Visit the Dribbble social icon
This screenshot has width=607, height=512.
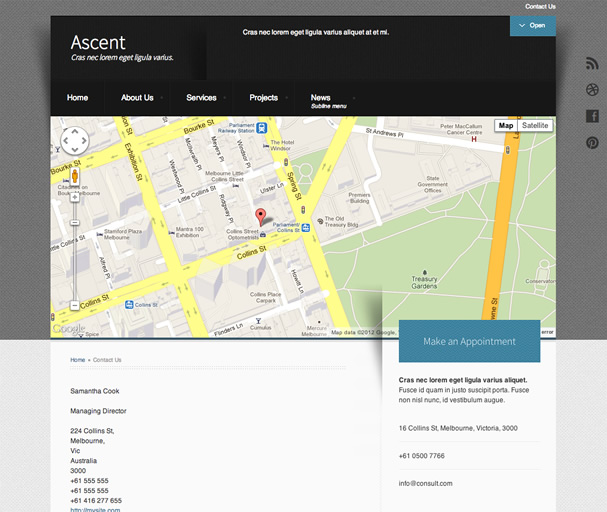(x=592, y=89)
